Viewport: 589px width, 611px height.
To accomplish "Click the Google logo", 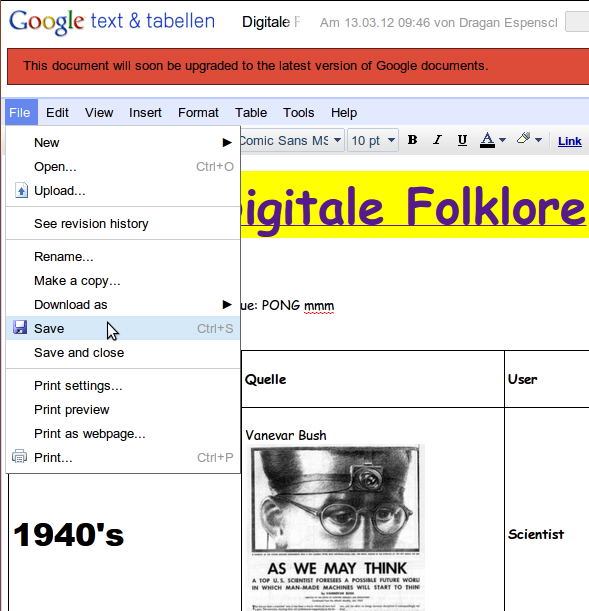I will tap(46, 22).
